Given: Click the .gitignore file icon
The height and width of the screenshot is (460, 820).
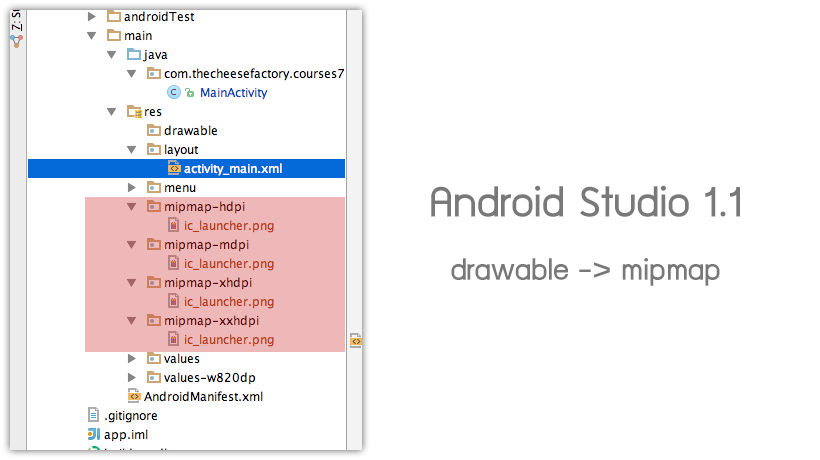Looking at the screenshot, I should 93,415.
